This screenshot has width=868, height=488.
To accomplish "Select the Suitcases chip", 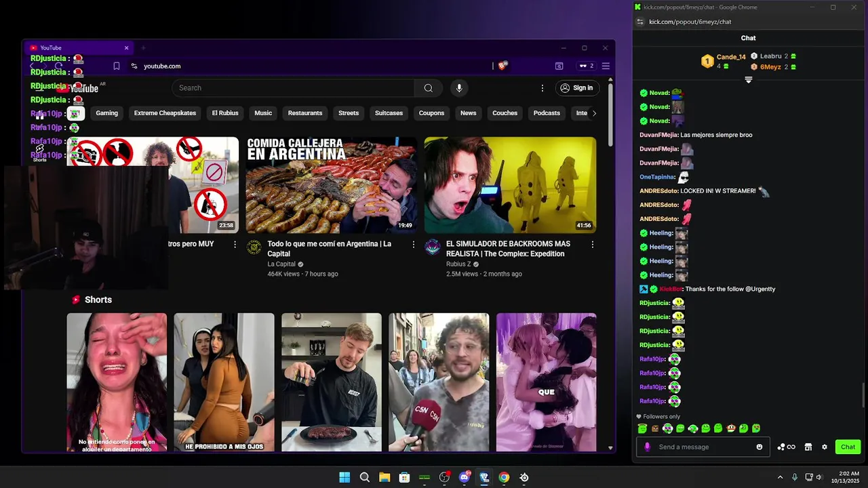I will click(389, 113).
